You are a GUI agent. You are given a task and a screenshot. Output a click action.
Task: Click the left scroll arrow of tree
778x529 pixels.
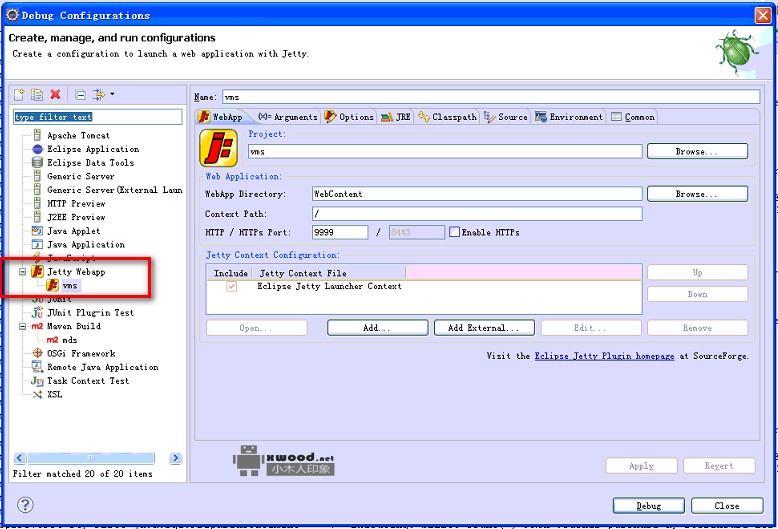pos(20,458)
